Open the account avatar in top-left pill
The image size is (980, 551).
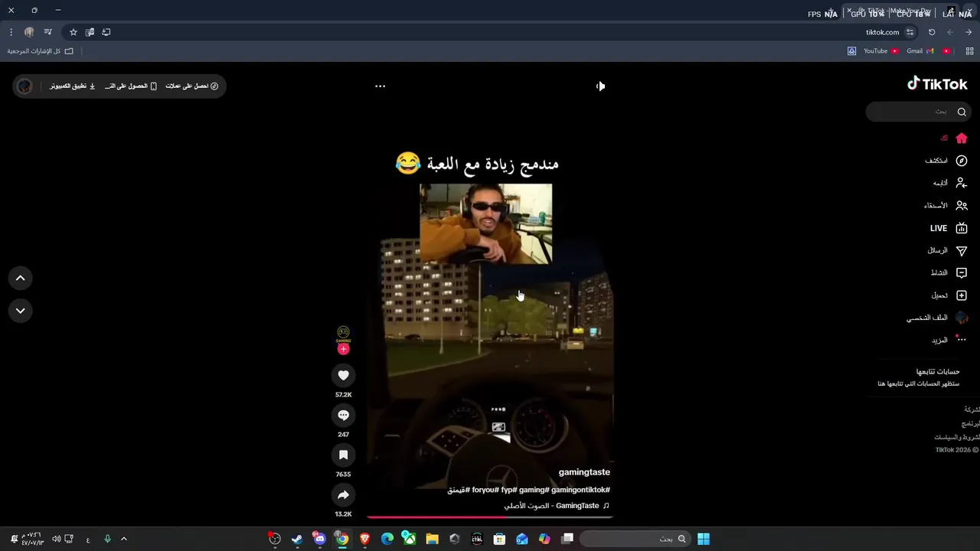[24, 86]
